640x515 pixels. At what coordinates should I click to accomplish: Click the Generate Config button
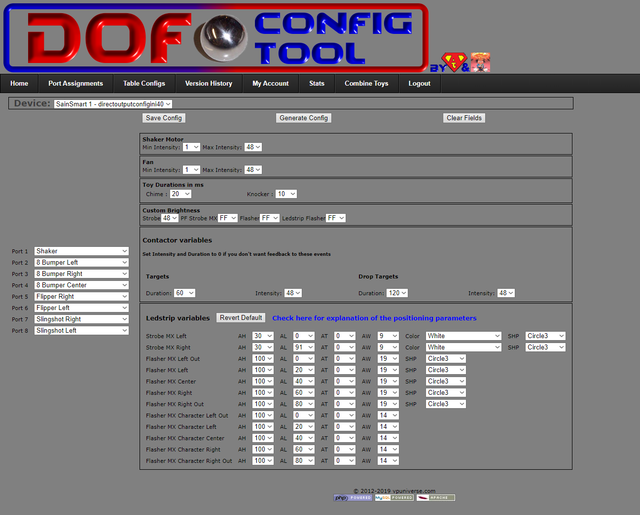[x=304, y=118]
